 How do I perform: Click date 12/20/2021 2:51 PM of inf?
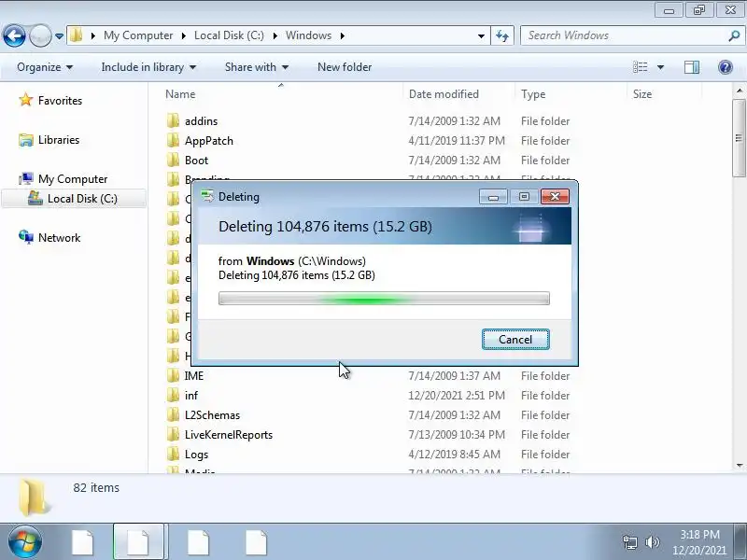point(457,396)
